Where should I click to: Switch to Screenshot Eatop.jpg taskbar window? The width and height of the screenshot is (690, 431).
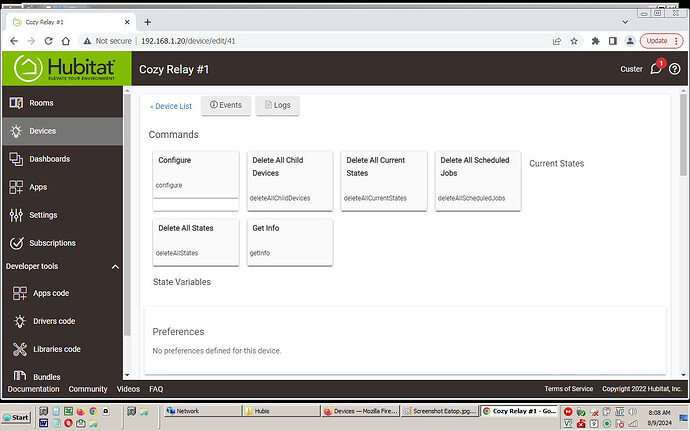(x=440, y=411)
